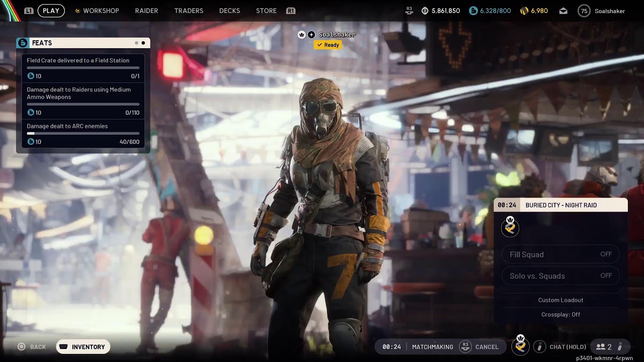
Task: Open the DECKS tab
Action: point(229,11)
